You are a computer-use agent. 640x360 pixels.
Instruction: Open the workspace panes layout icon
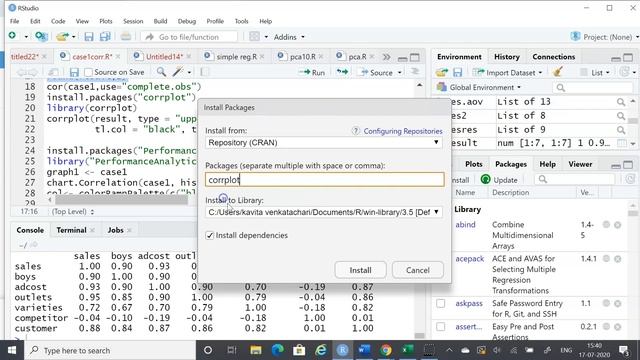[x=254, y=37]
